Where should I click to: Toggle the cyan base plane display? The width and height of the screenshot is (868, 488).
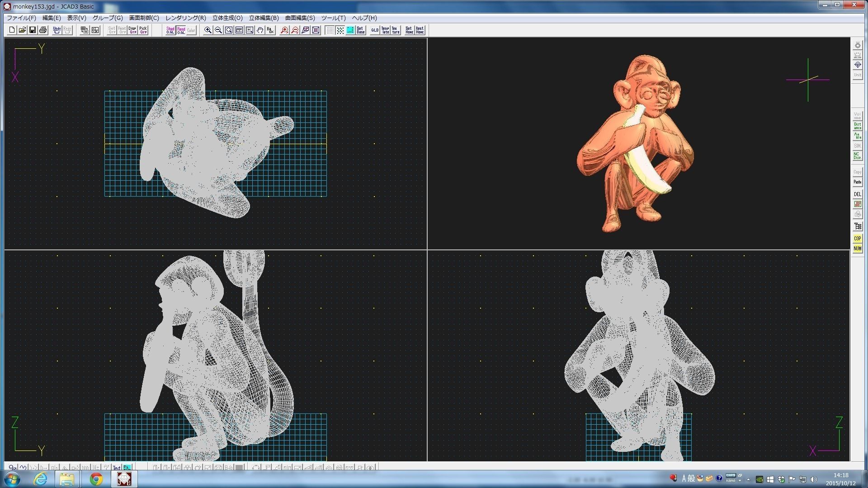(350, 30)
